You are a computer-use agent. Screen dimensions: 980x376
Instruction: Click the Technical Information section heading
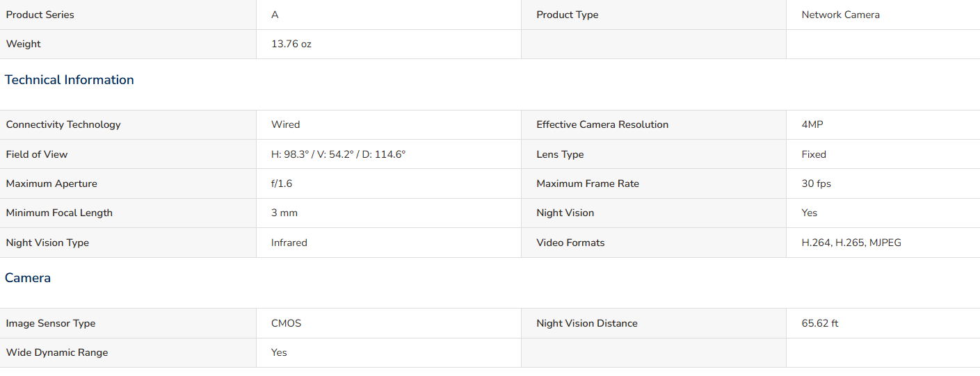pos(70,80)
